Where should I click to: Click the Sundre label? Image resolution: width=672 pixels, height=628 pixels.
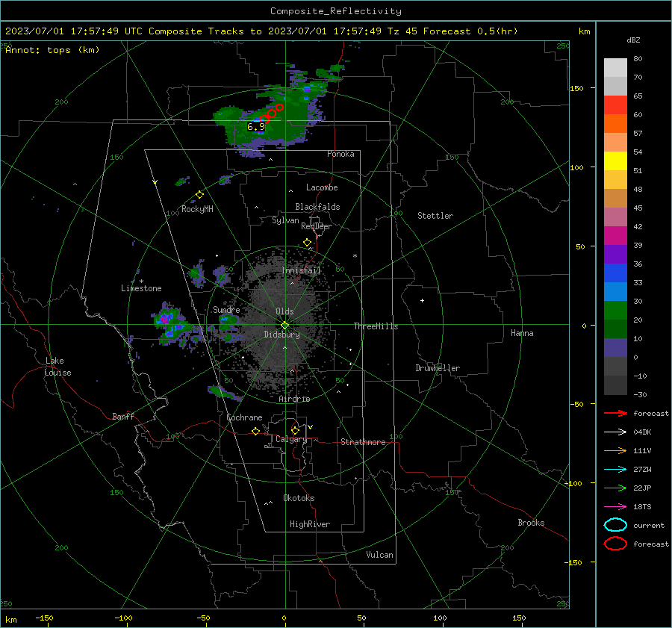pos(226,309)
